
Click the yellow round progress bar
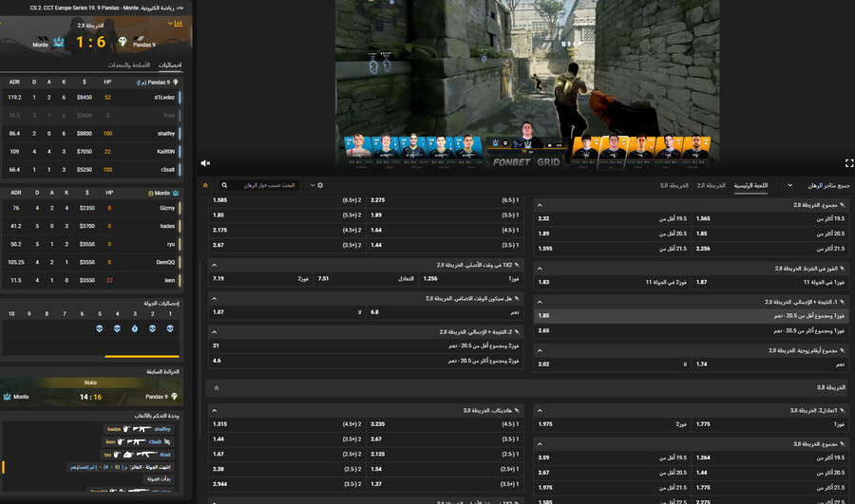pyautogui.click(x=142, y=356)
